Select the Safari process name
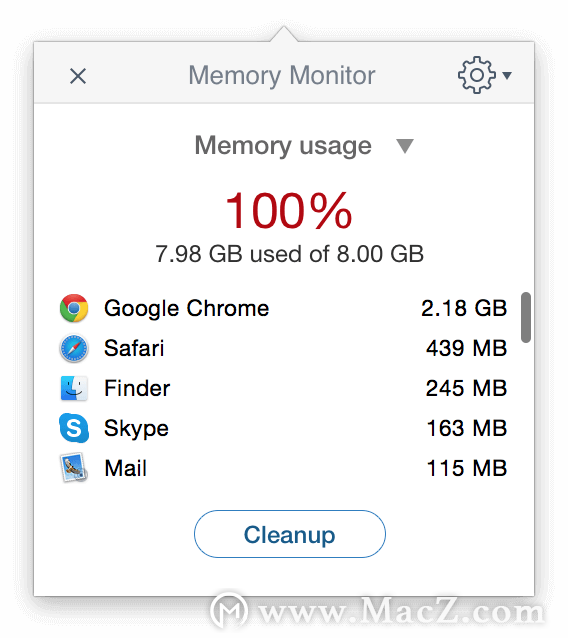Image resolution: width=568 pixels, height=638 pixels. 134,348
